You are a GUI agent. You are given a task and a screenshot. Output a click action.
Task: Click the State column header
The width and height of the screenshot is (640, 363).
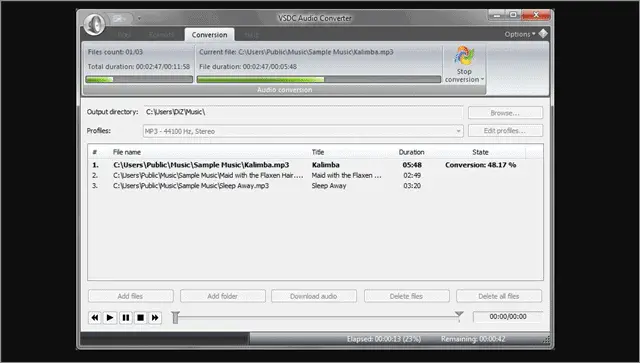480,152
